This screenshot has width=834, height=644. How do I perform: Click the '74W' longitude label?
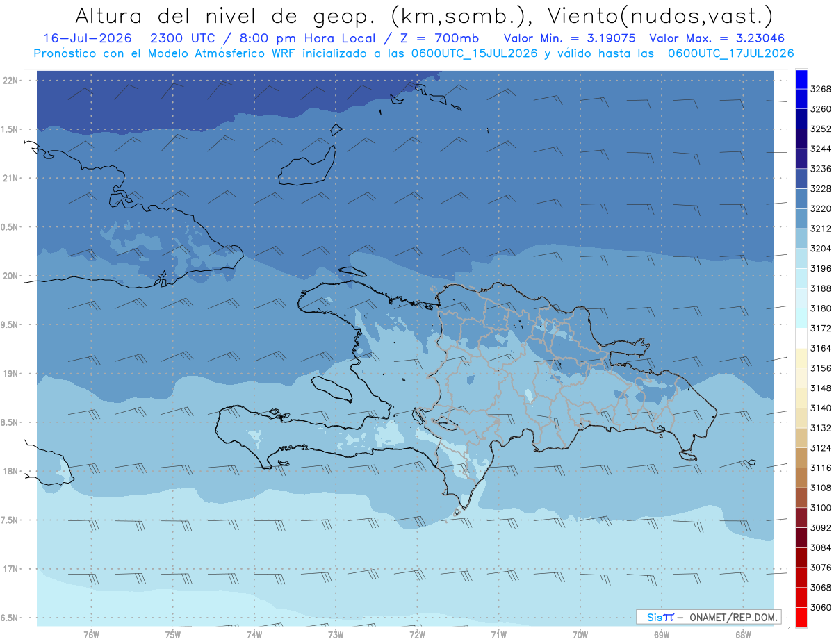pyautogui.click(x=254, y=635)
